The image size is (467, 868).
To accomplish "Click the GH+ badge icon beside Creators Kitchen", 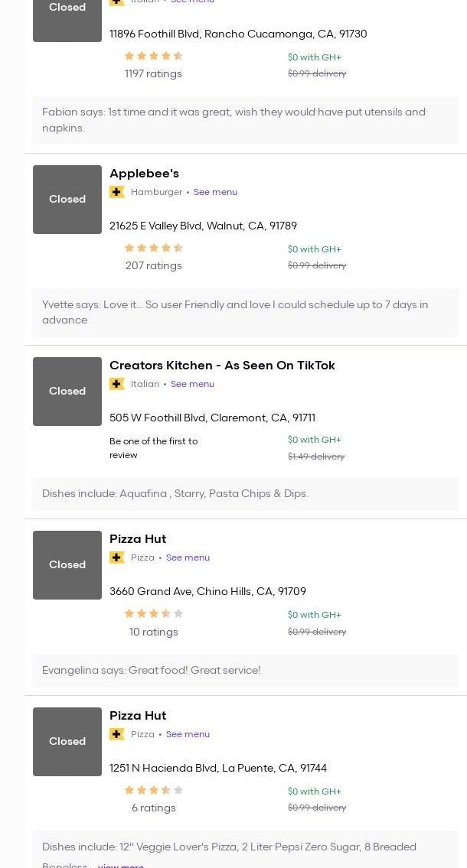I will coord(117,384).
